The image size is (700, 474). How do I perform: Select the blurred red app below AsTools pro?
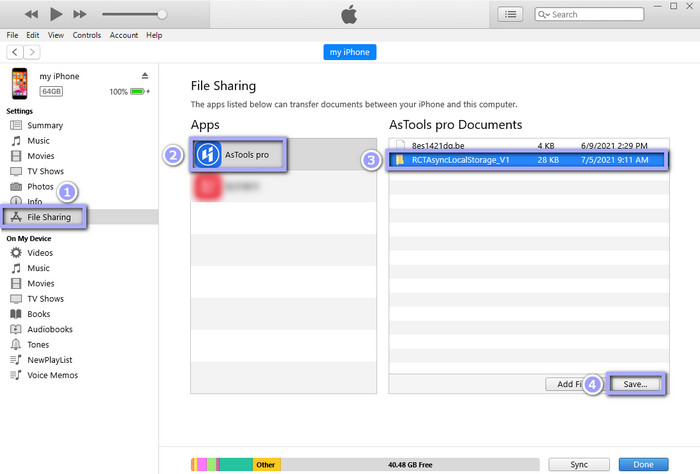(283, 186)
